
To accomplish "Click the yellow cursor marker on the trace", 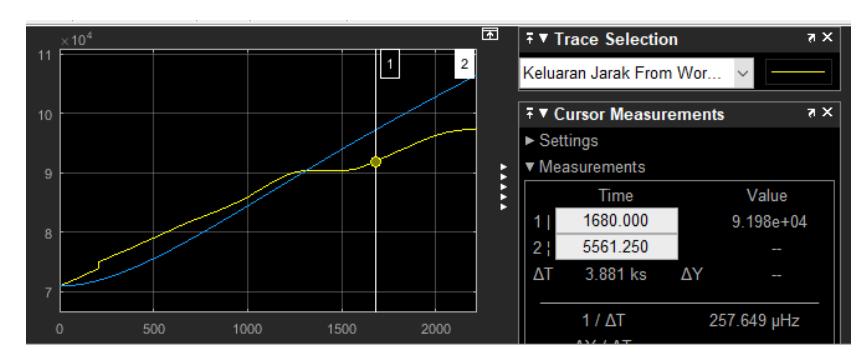I will (376, 162).
